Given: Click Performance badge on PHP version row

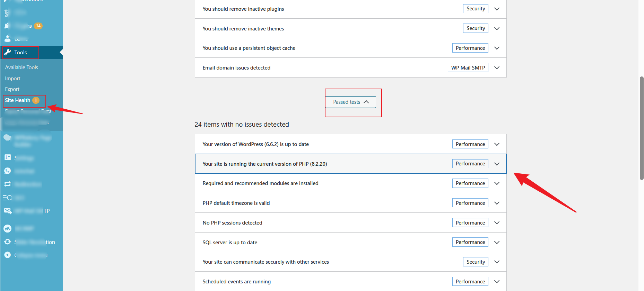Looking at the screenshot, I should [470, 164].
